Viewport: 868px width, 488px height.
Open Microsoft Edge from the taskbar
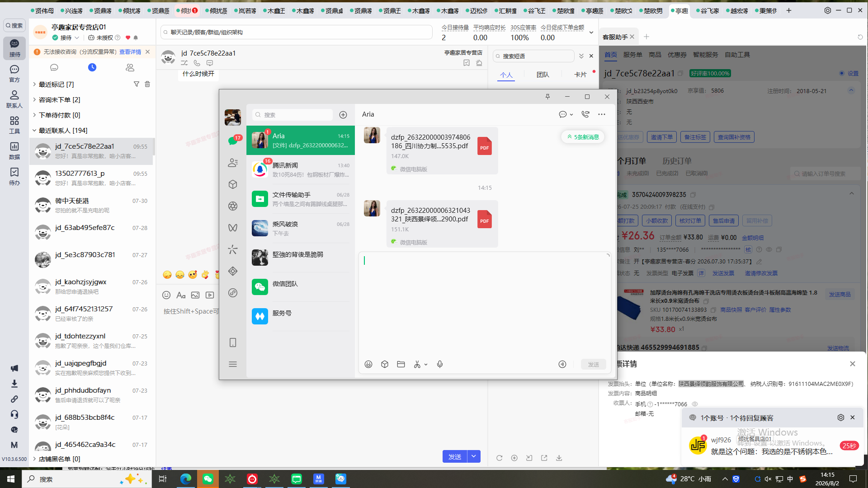(186, 479)
